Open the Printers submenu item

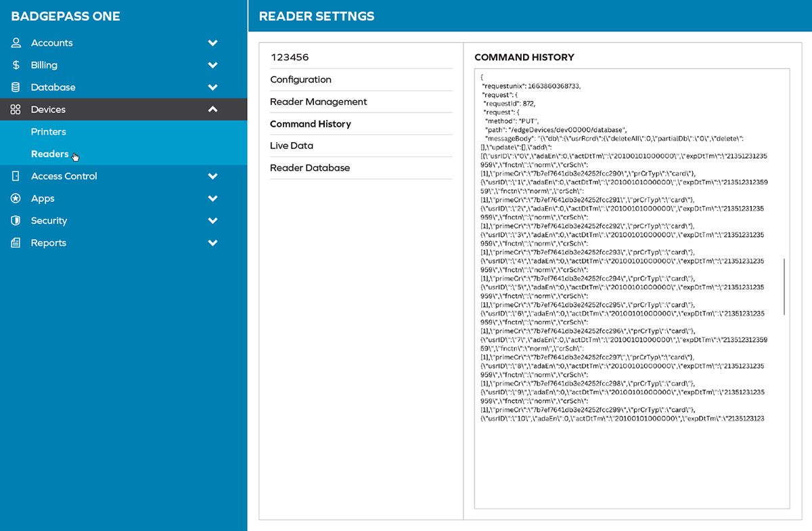[49, 132]
